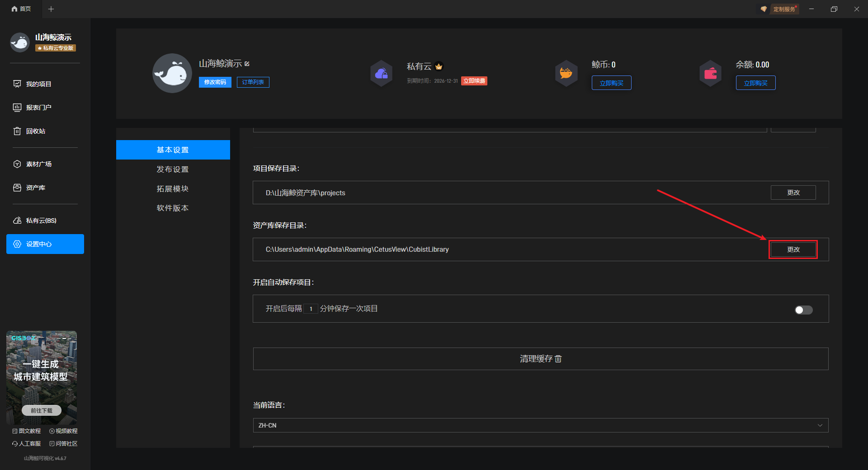Click the auto-save minutes interval field
The width and height of the screenshot is (868, 470).
coord(311,309)
